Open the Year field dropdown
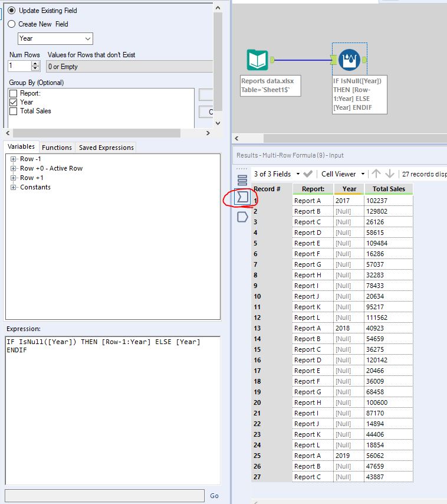 (x=88, y=38)
